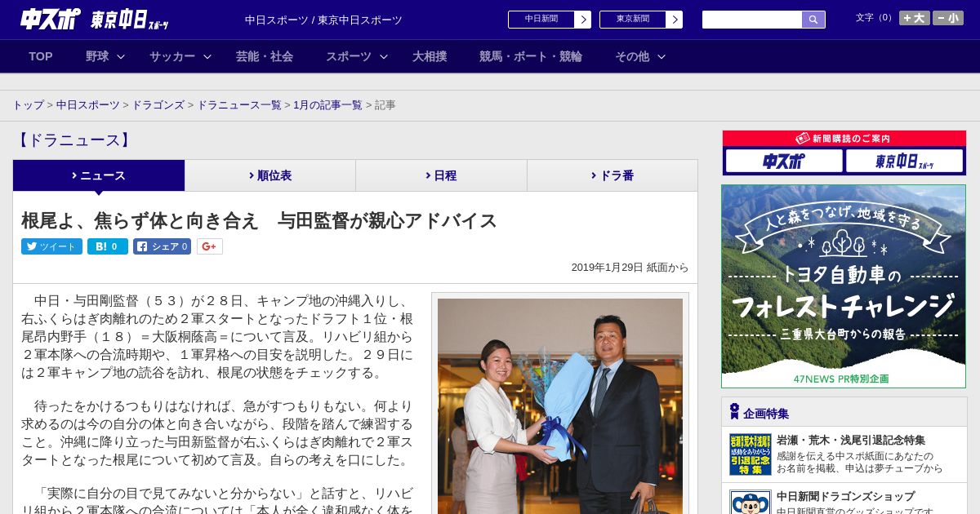Click 中日スポーツ / 東京中日スポーツ header text
This screenshot has height=514, width=980.
[323, 20]
